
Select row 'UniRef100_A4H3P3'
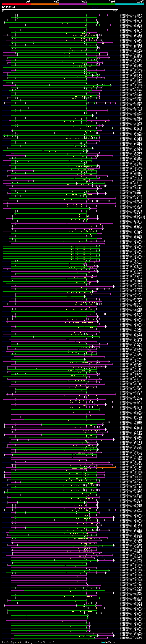pyautogui.click(x=131, y=151)
